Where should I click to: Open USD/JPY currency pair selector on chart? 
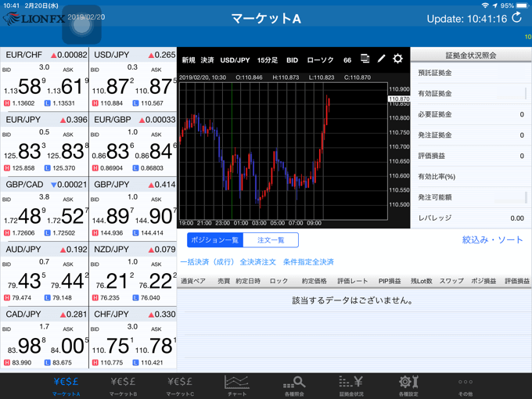click(x=235, y=60)
